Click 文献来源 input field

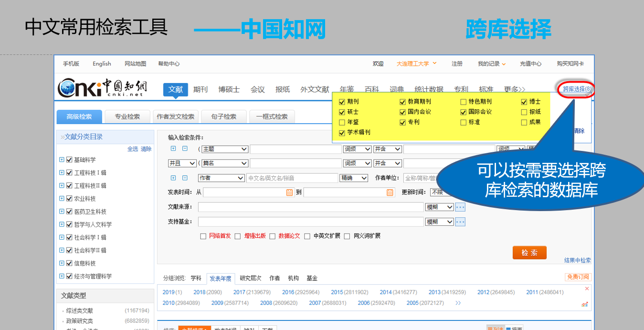pyautogui.click(x=311, y=207)
